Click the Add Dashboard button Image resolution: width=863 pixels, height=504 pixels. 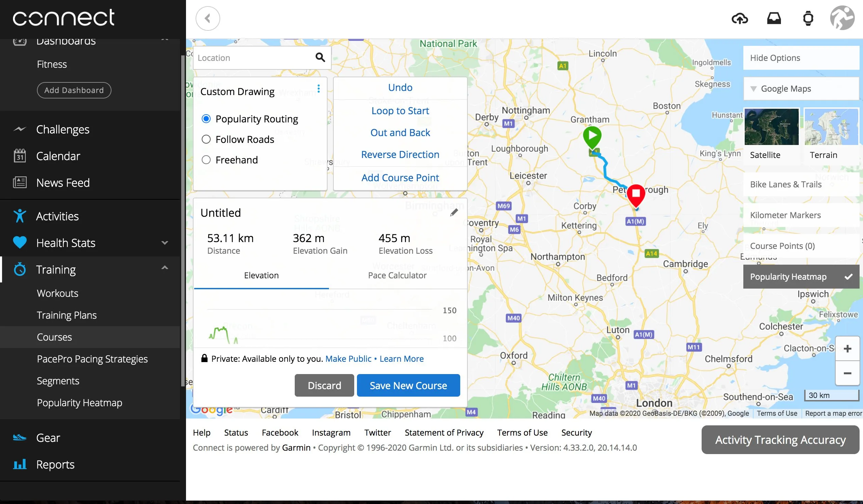tap(74, 90)
